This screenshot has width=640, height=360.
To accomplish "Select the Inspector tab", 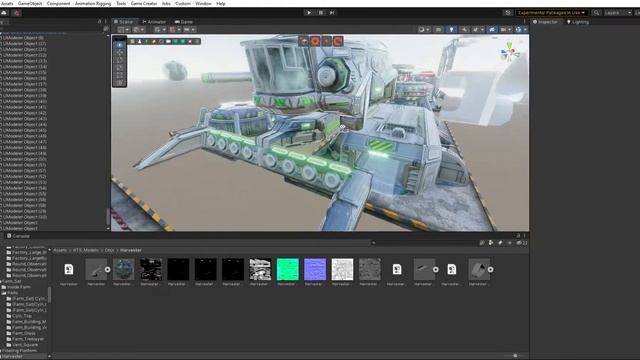I will (x=545, y=22).
